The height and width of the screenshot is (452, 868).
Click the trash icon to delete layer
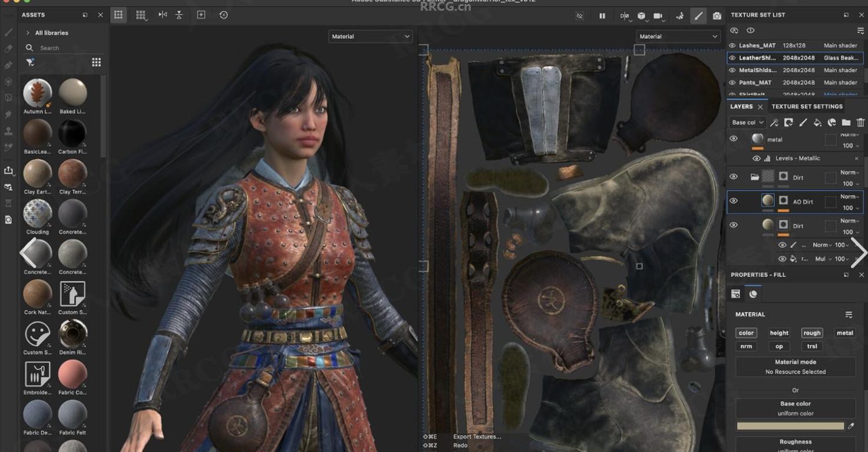[860, 123]
